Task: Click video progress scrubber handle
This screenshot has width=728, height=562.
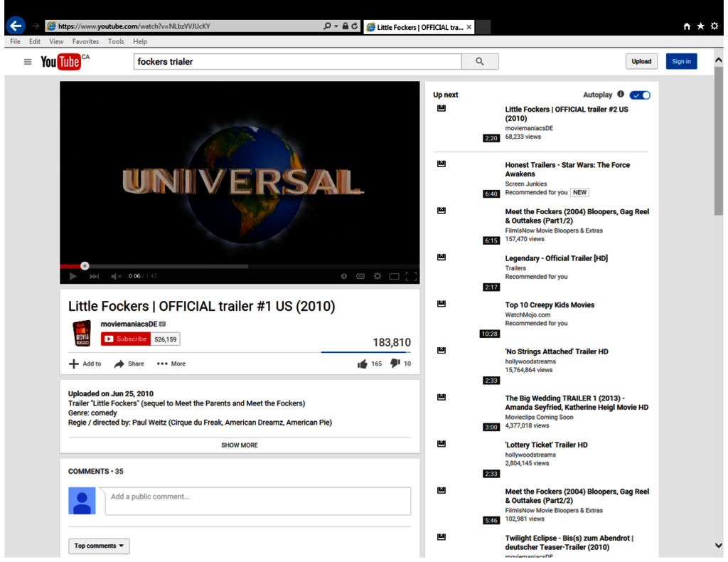Action: (85, 265)
